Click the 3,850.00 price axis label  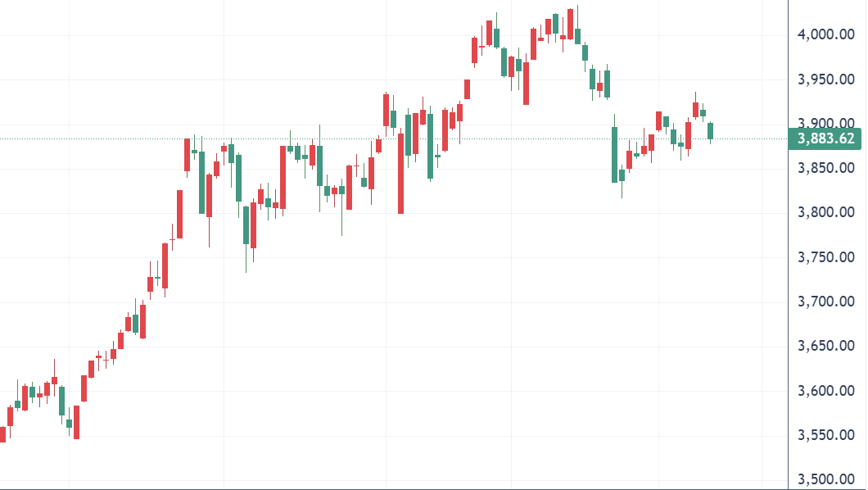825,168
